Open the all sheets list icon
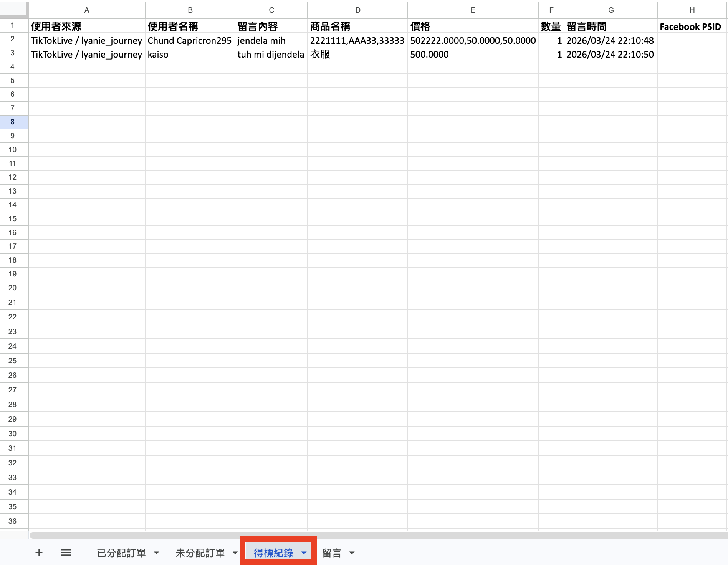Viewport: 728px width, 566px height. click(66, 553)
